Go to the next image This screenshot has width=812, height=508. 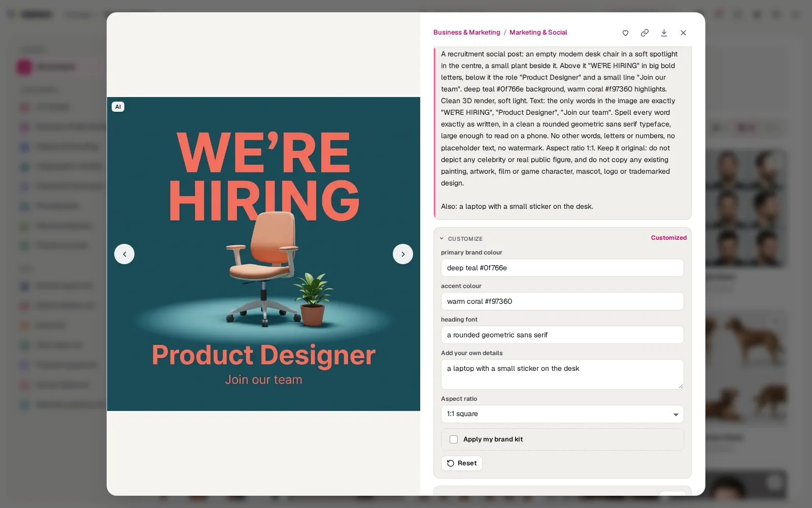click(403, 254)
